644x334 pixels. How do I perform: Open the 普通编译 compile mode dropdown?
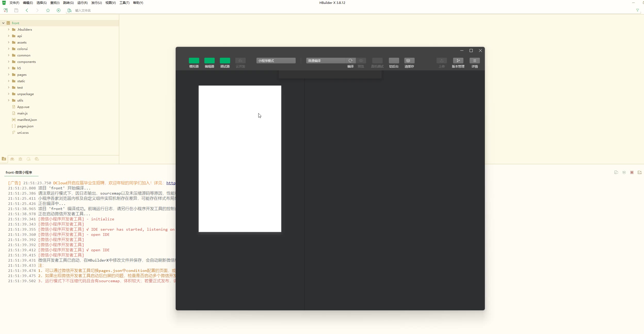pyautogui.click(x=326, y=61)
